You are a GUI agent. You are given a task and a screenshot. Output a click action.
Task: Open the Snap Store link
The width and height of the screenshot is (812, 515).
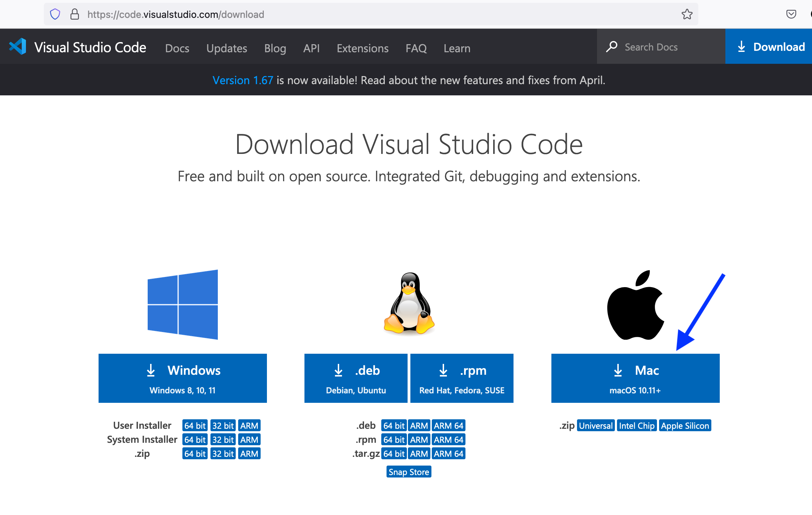coord(409,472)
